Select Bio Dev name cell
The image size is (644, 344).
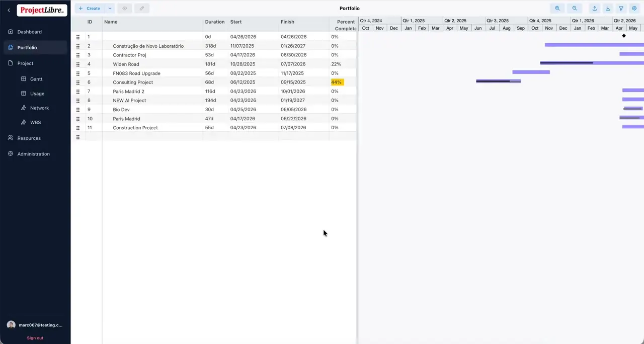pos(152,110)
